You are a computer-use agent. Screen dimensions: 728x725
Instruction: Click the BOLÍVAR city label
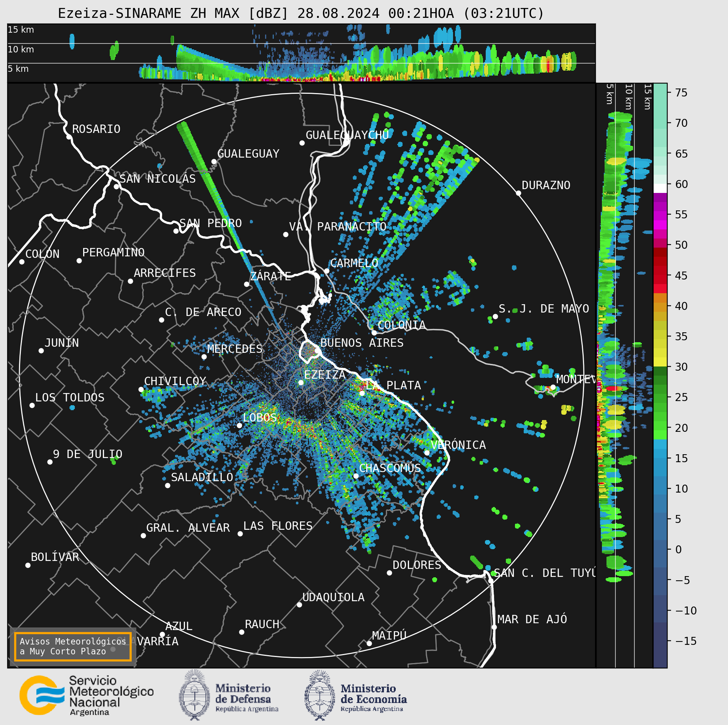click(55, 557)
